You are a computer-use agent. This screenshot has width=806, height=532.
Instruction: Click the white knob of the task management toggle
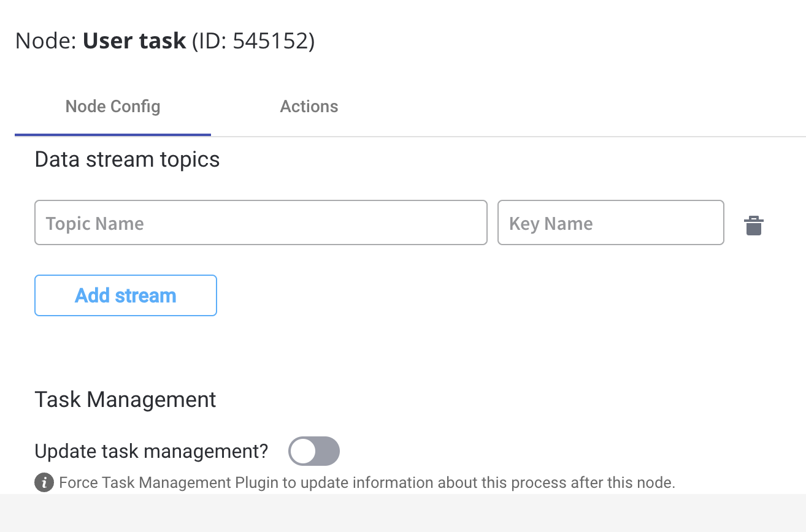pos(303,452)
